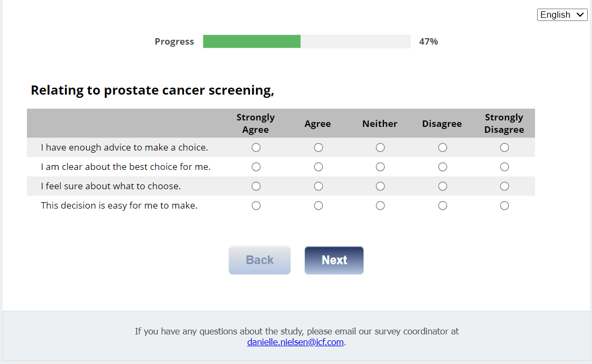Mark Strongly Disagree for 'decision is easy' row
Screen dimensions: 592x364
point(504,205)
